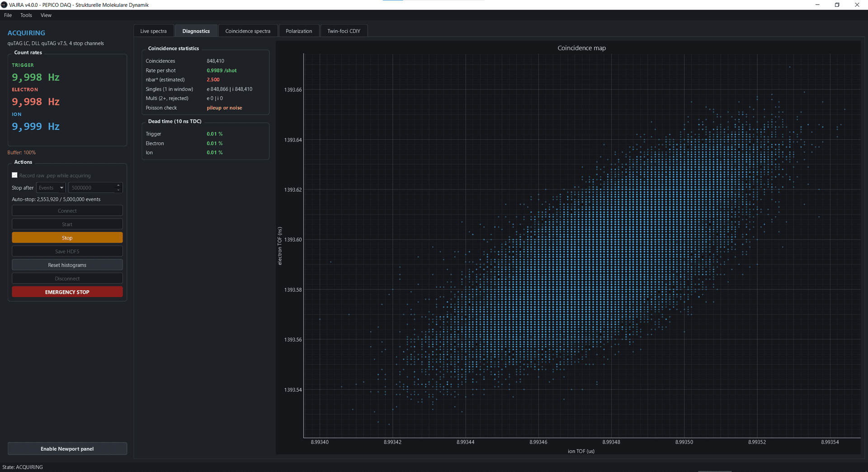
Task: Click the Multi rejected value 'e 0 | i 0'
Action: pos(215,98)
